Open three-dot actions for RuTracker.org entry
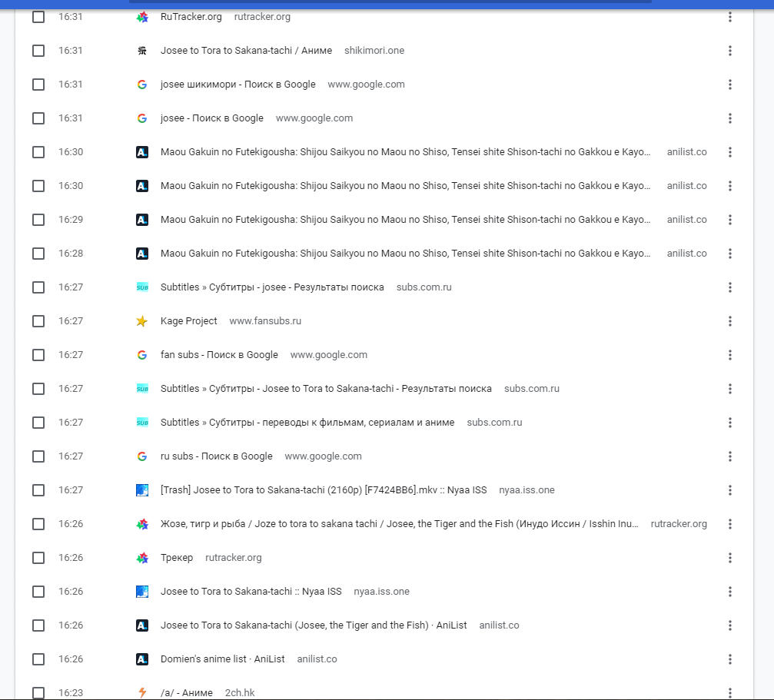This screenshot has width=774, height=700. 729,17
